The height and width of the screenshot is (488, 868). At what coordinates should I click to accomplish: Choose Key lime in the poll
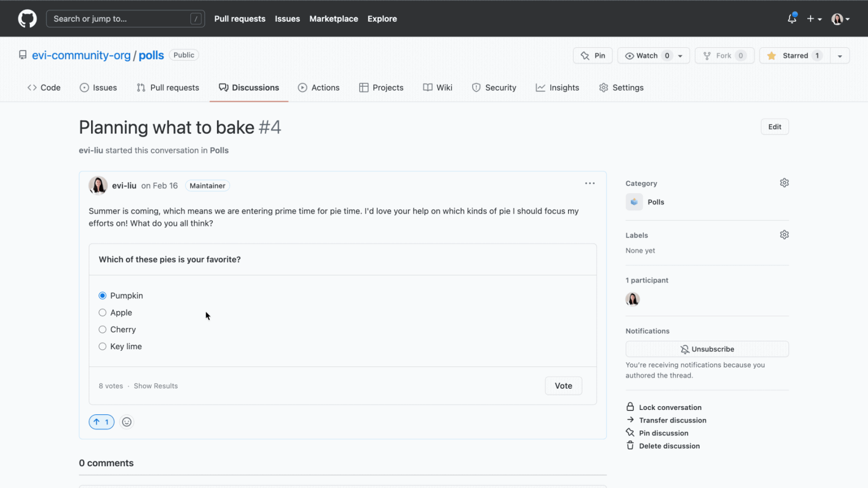[x=102, y=346]
